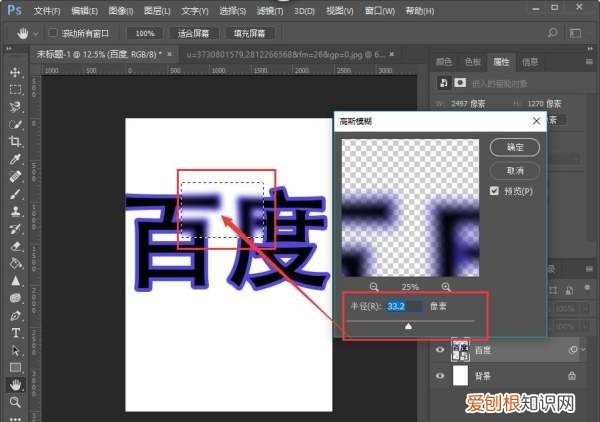Select the Rectangular Marquee tool
600x422 pixels.
15,90
